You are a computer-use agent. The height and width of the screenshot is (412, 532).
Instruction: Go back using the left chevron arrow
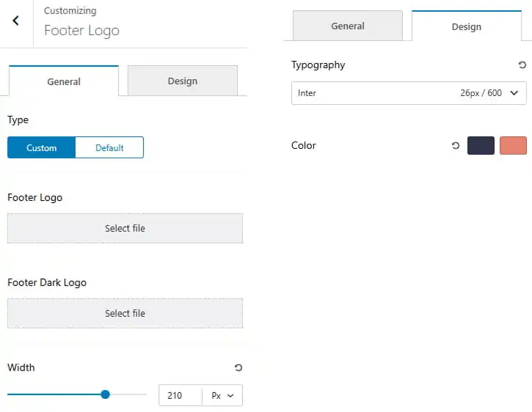click(16, 21)
